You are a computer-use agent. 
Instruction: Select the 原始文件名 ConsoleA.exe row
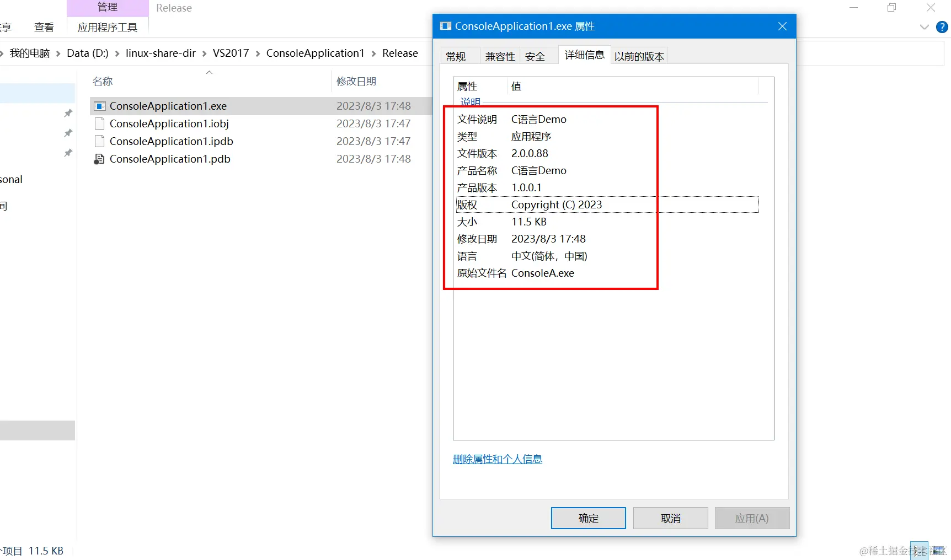[607, 273]
